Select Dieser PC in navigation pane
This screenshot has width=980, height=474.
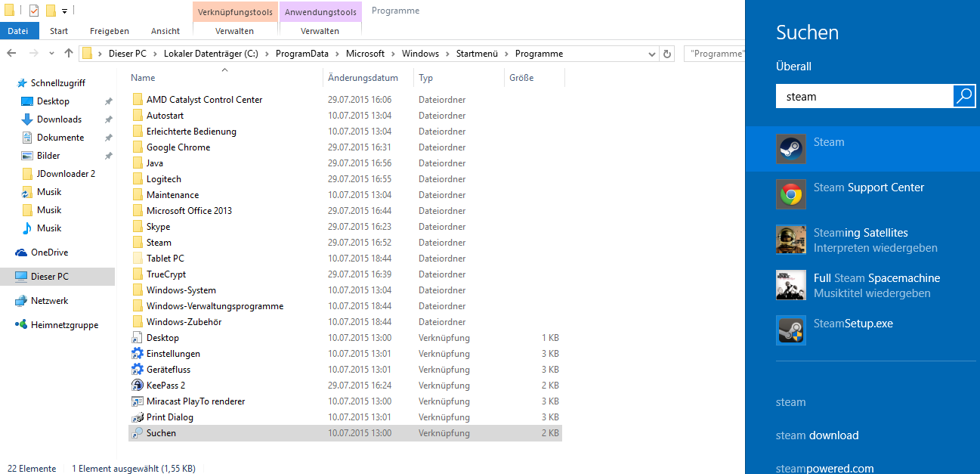[57, 277]
